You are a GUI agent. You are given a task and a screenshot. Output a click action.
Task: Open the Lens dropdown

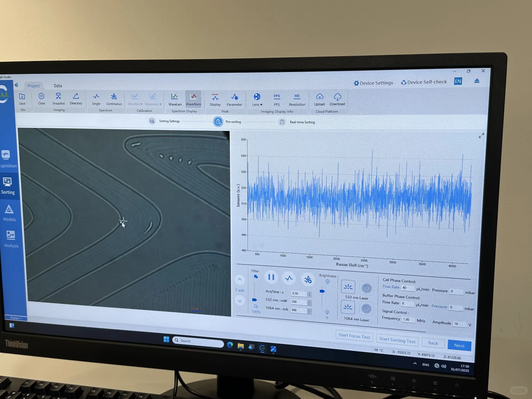257,99
